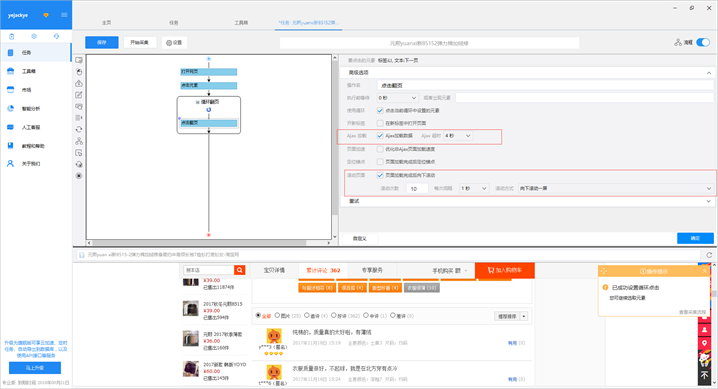Switch to the 工具箱 top tab

coord(241,22)
